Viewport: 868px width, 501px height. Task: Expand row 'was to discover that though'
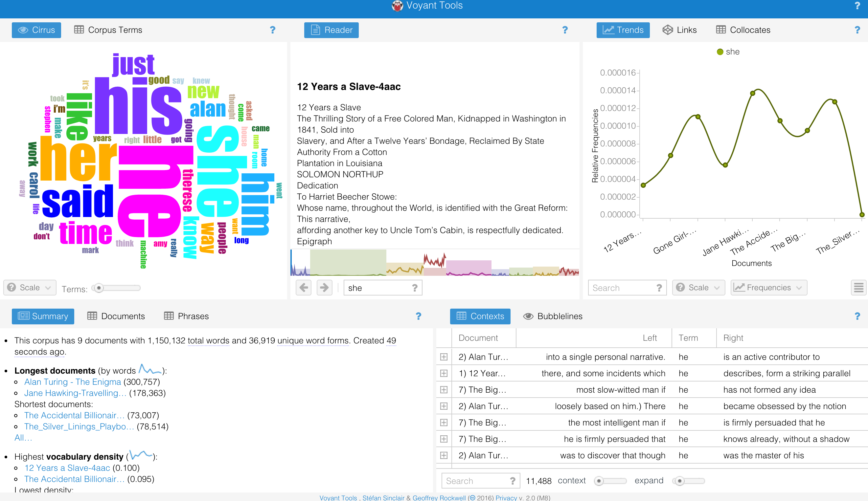[444, 455]
